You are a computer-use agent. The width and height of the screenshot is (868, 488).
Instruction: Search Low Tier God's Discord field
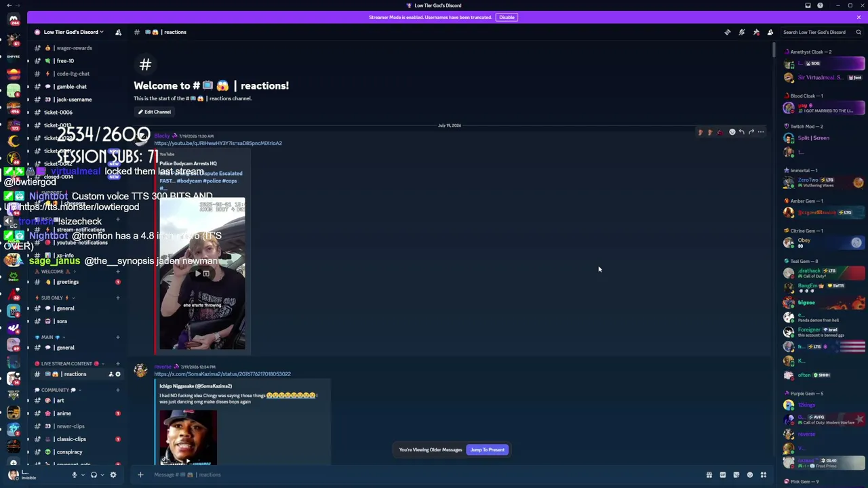(x=822, y=32)
